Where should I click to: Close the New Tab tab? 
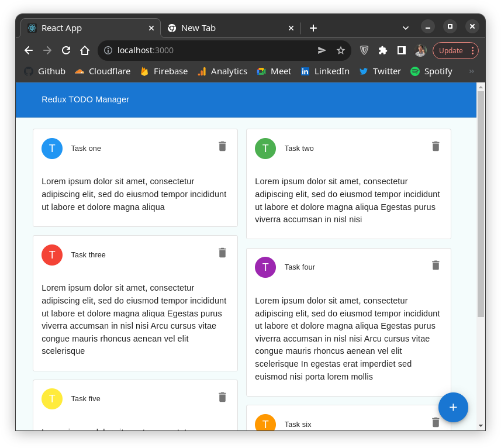click(291, 28)
